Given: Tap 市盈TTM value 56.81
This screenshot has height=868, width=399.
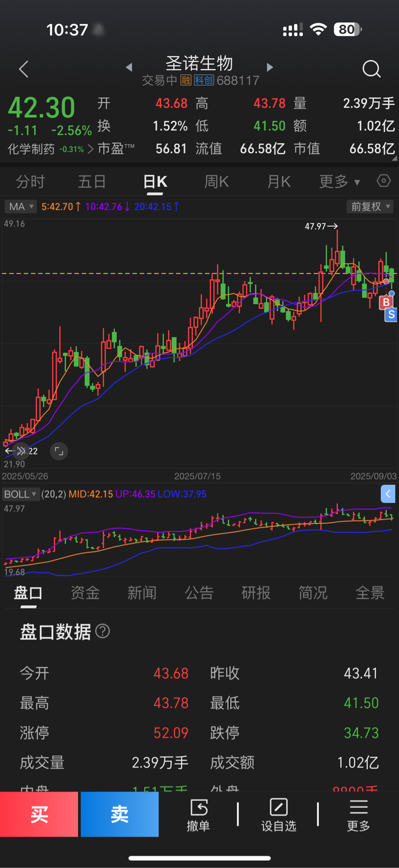Looking at the screenshot, I should coord(171,149).
